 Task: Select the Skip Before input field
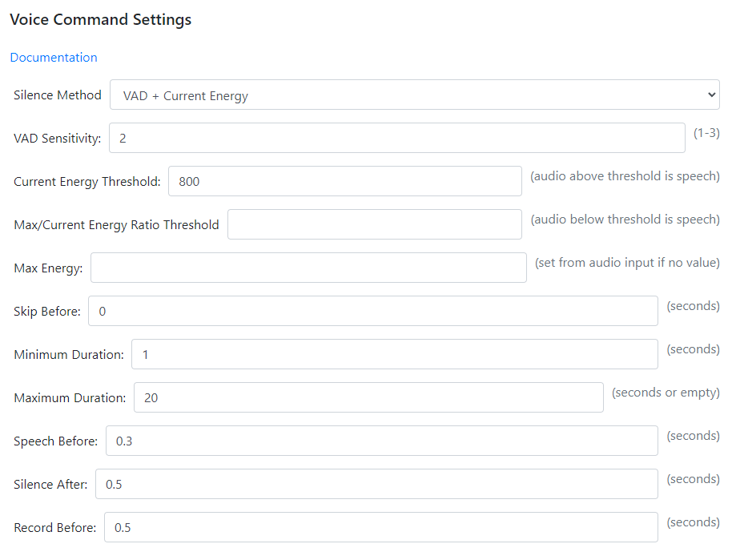373,311
